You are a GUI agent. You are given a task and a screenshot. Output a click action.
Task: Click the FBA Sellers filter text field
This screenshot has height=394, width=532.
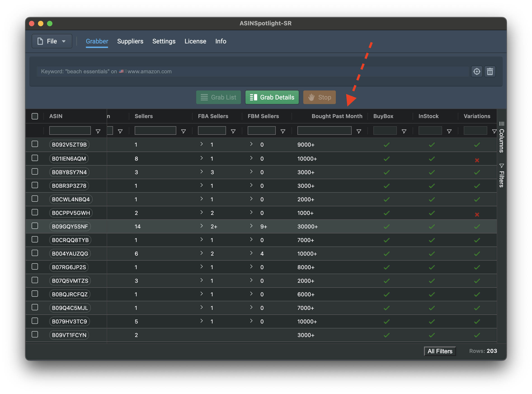(x=212, y=131)
